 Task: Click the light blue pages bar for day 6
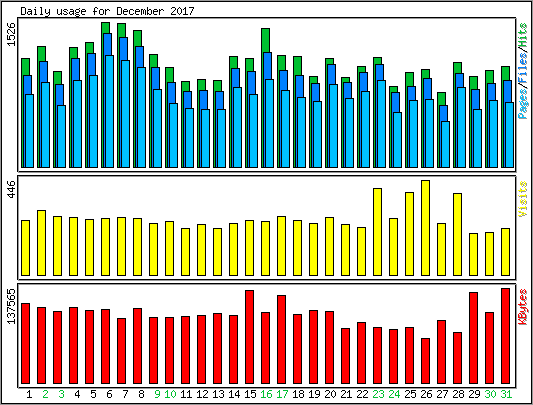coord(109,112)
